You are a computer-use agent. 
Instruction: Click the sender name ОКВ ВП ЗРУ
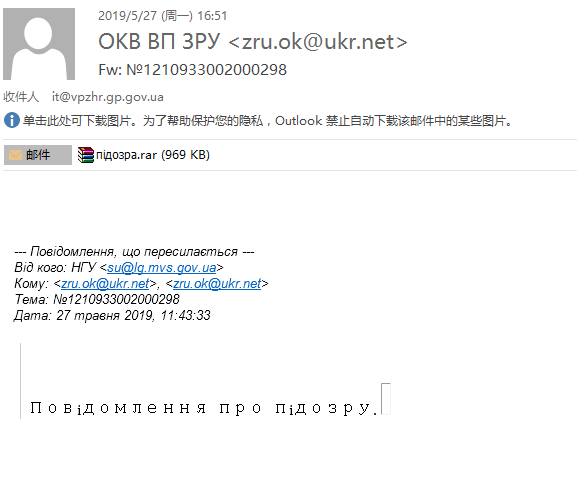click(x=159, y=41)
